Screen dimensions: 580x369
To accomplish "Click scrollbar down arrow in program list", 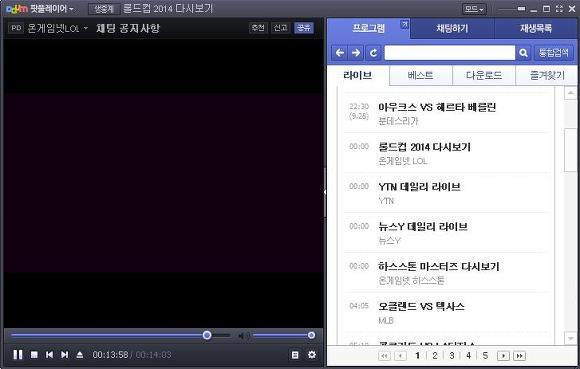I will coord(571,338).
